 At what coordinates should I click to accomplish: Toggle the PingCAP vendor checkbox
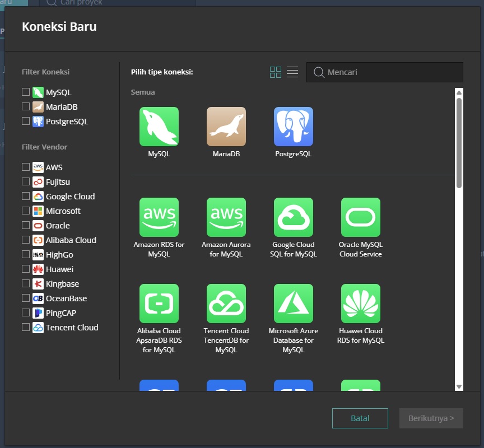click(26, 312)
